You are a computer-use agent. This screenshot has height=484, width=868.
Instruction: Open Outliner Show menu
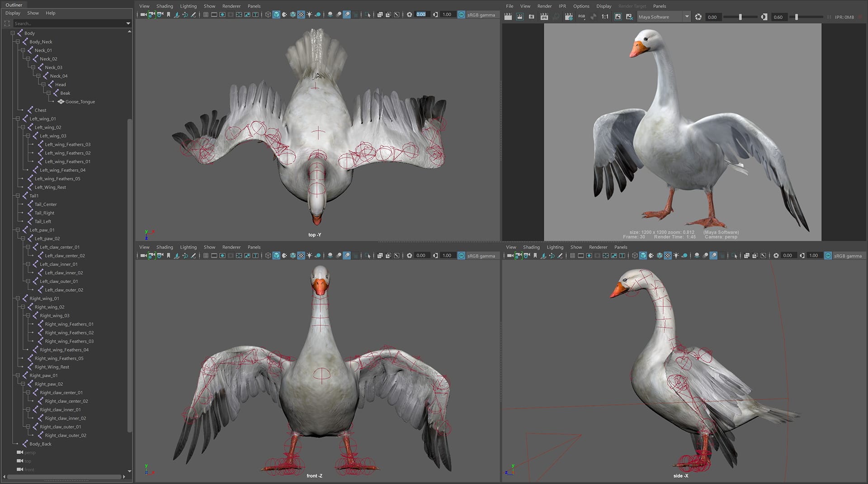33,13
